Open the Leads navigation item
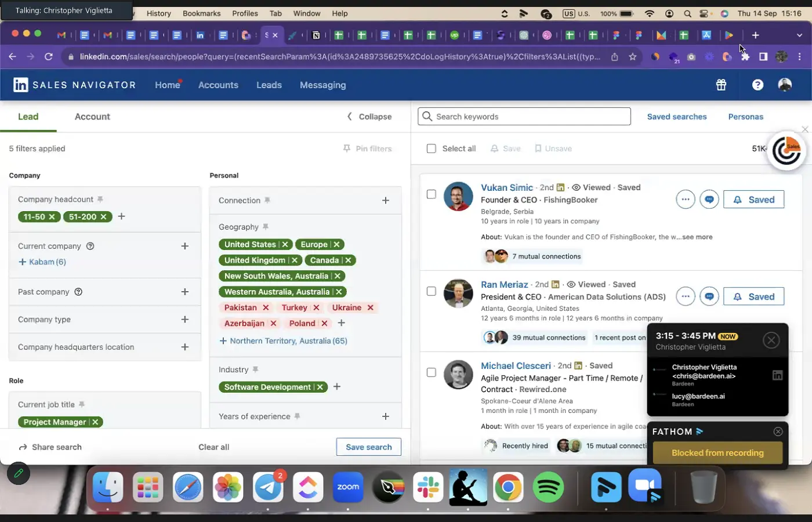 point(269,85)
